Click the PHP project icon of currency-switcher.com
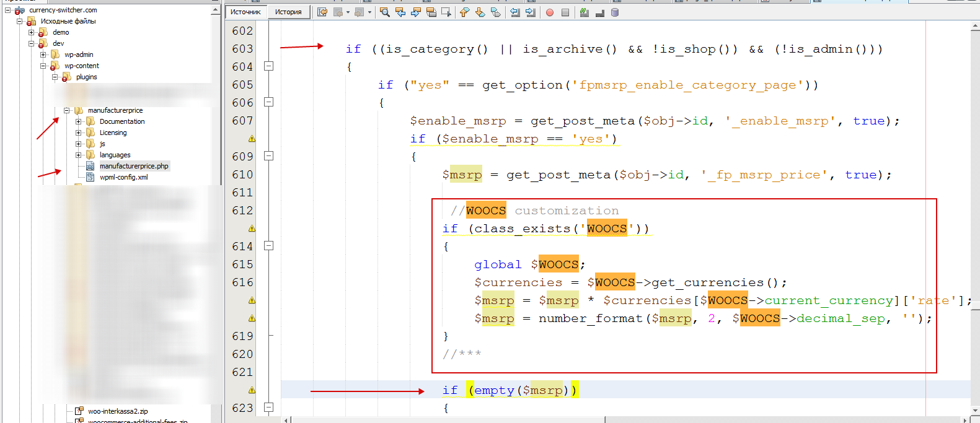This screenshot has width=980, height=423. [20, 10]
